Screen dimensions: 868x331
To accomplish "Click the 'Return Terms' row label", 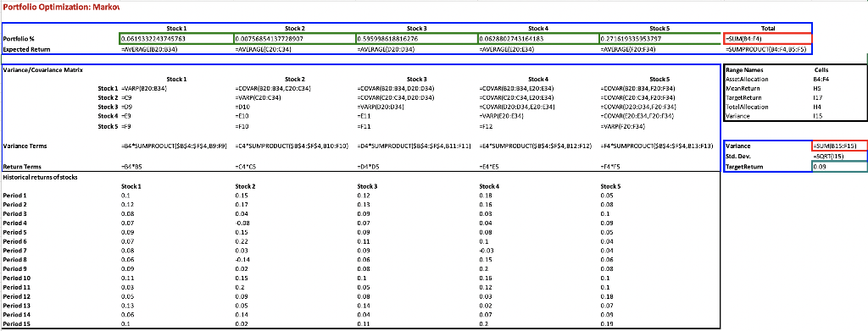I will tap(21, 166).
